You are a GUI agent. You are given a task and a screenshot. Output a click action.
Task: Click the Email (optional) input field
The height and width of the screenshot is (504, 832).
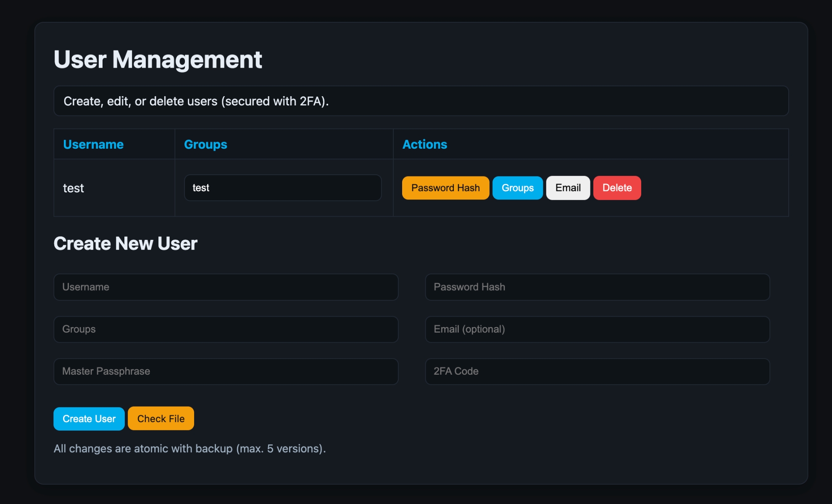tap(597, 329)
